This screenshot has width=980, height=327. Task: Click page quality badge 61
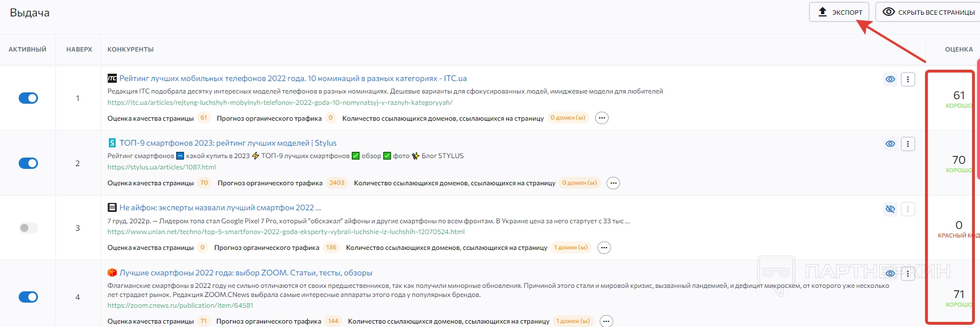pyautogui.click(x=204, y=118)
